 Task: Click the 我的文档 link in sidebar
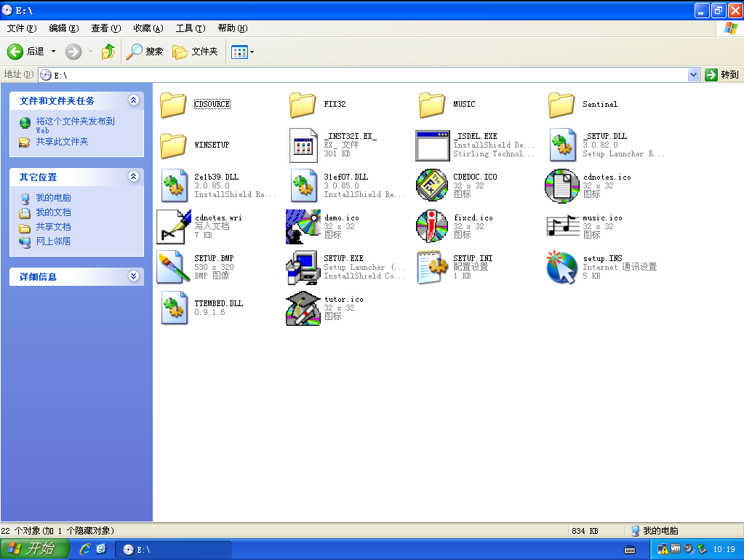tap(53, 212)
